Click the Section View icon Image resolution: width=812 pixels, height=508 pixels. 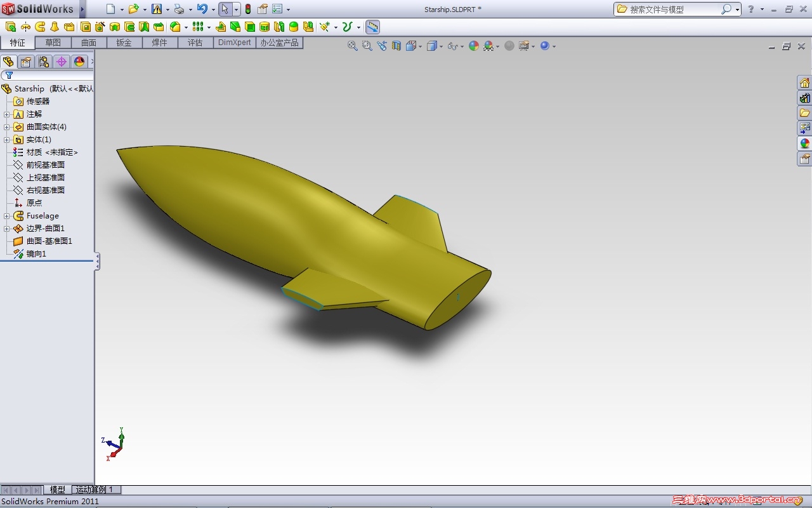pos(396,46)
